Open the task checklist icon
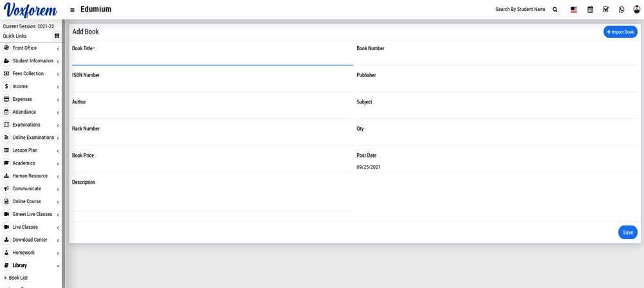The height and width of the screenshot is (288, 644). click(605, 10)
